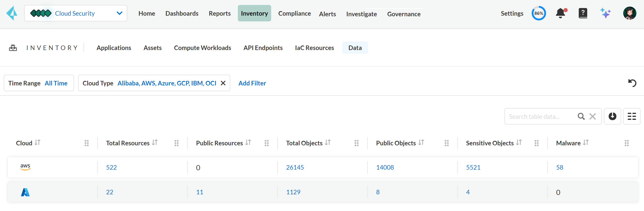The height and width of the screenshot is (211, 644).
Task: Open the column picker list icon
Action: (631, 116)
